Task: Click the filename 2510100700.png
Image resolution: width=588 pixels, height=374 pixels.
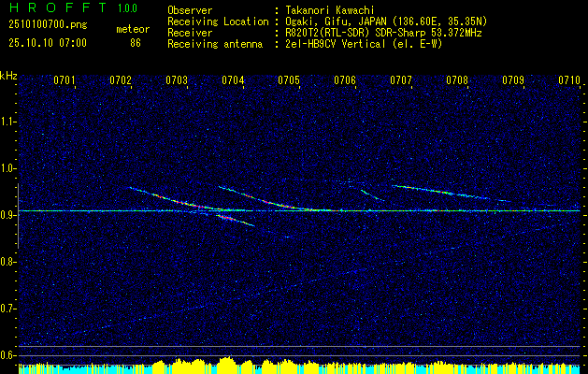Action: pos(48,25)
